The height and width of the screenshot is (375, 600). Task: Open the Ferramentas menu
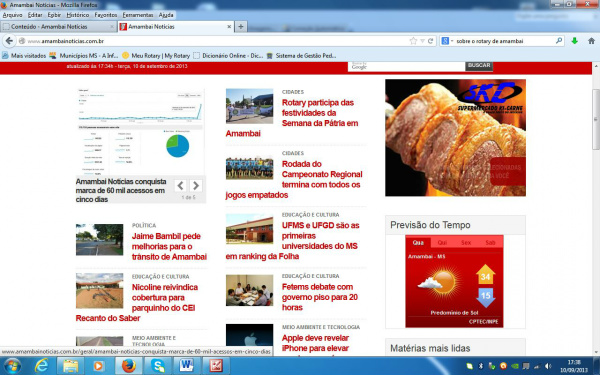(138, 15)
